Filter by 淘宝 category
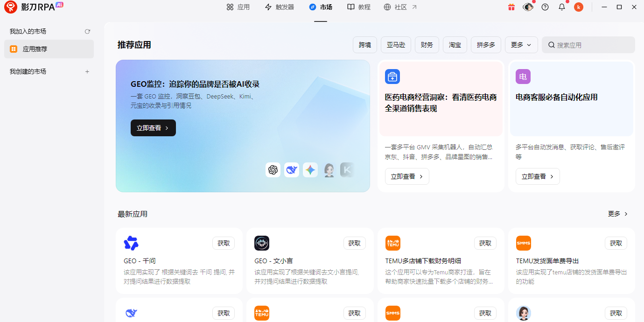Screen dimensions: 644x322 point(455,45)
